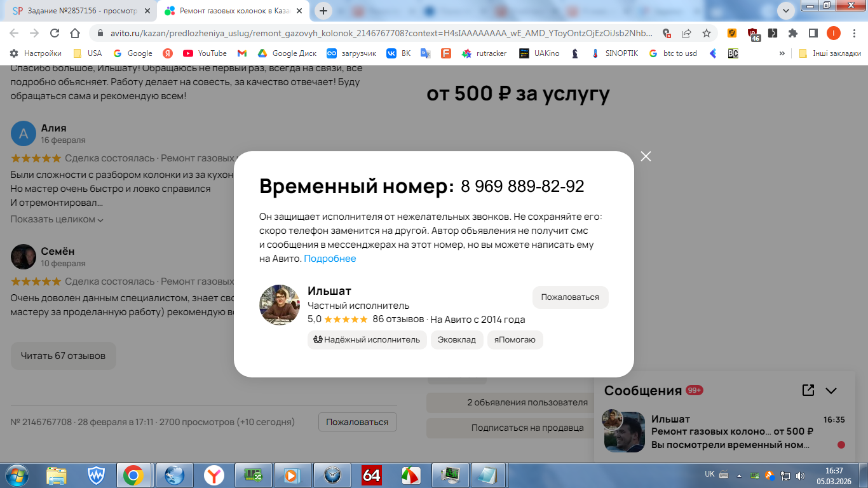Open a new browser tab
This screenshot has height=488, width=868.
323,11
